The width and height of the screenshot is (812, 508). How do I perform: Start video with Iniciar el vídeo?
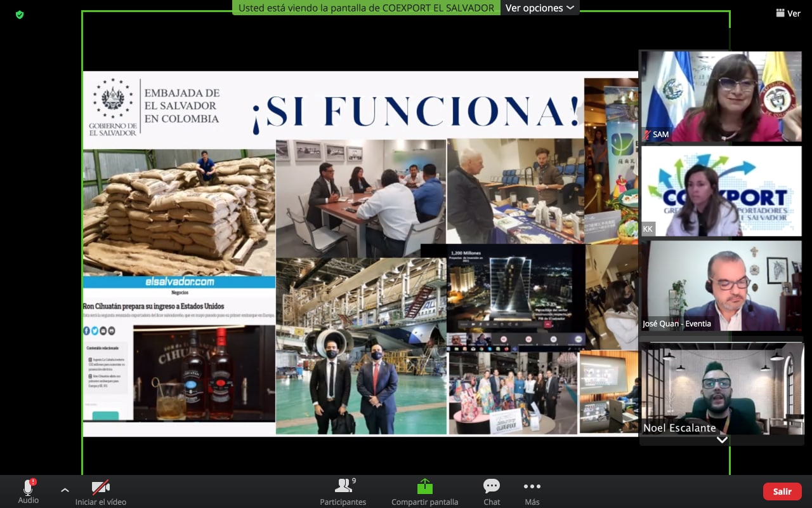coord(101,491)
